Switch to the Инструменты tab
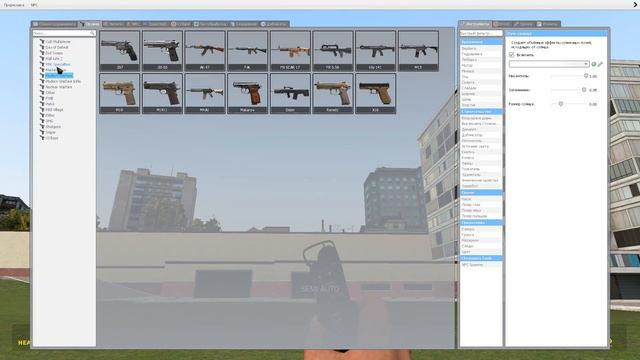640x360 pixels. (x=475, y=24)
